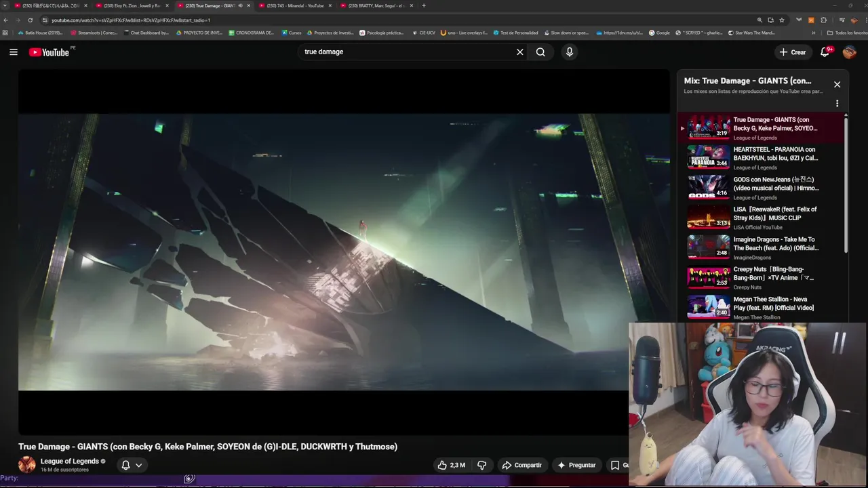The image size is (868, 488).
Task: Close the Eloy Ft. Zion tab
Action: pos(167,5)
